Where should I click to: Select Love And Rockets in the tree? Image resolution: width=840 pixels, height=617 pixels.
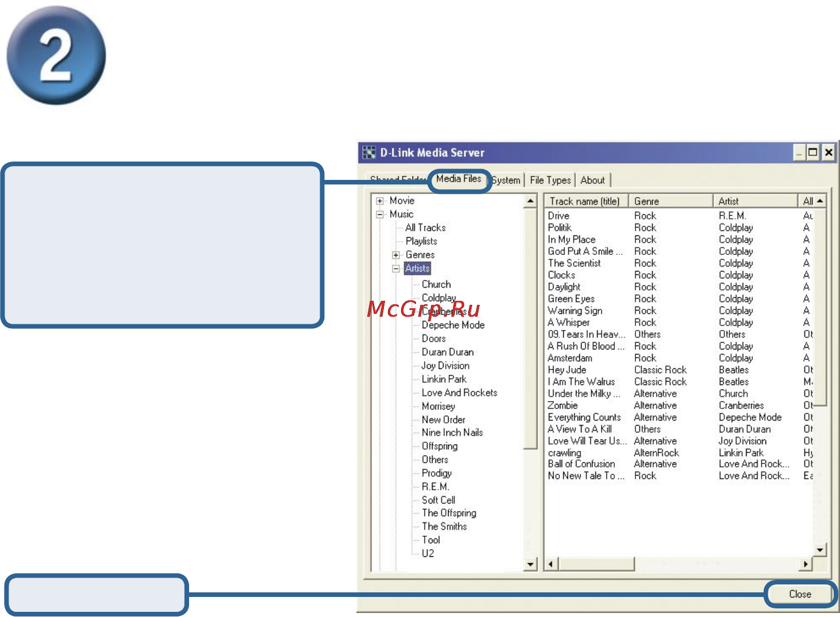tap(459, 393)
